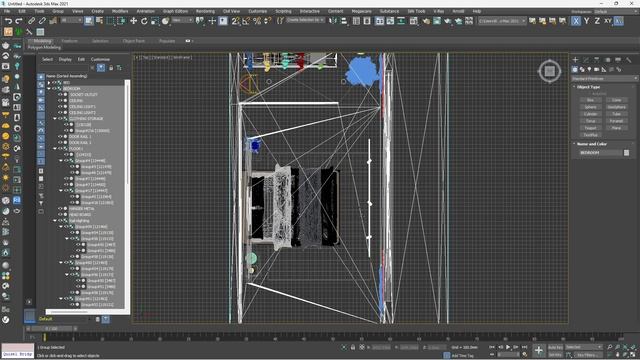This screenshot has width=640, height=360.
Task: Collapse the Rail lighting group
Action: (55, 220)
